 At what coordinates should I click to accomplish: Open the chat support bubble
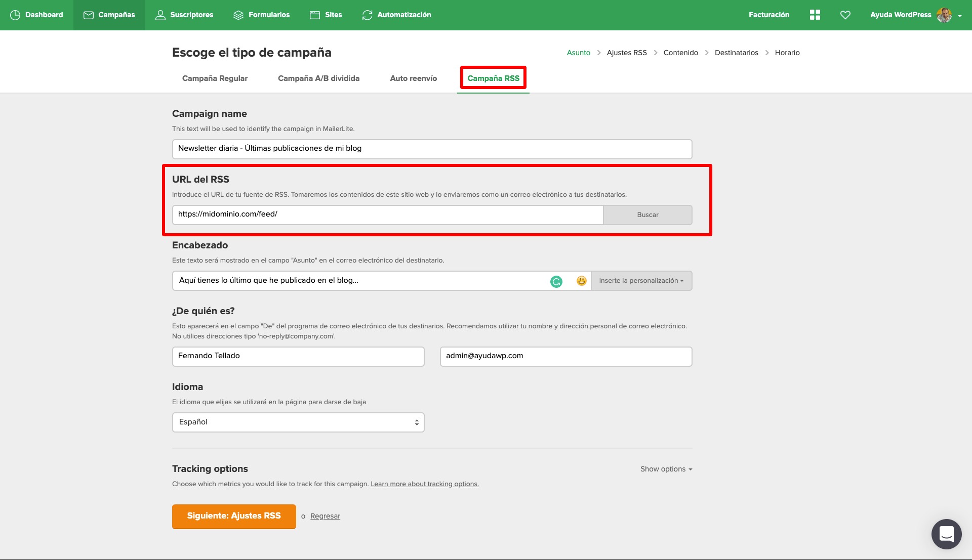(946, 534)
